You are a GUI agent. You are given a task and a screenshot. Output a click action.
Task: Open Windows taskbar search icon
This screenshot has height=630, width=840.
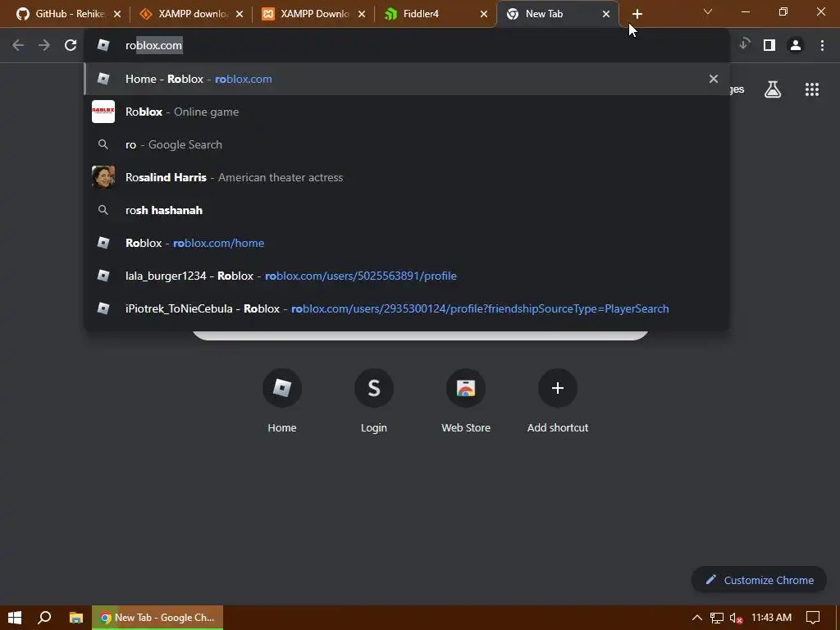point(44,618)
